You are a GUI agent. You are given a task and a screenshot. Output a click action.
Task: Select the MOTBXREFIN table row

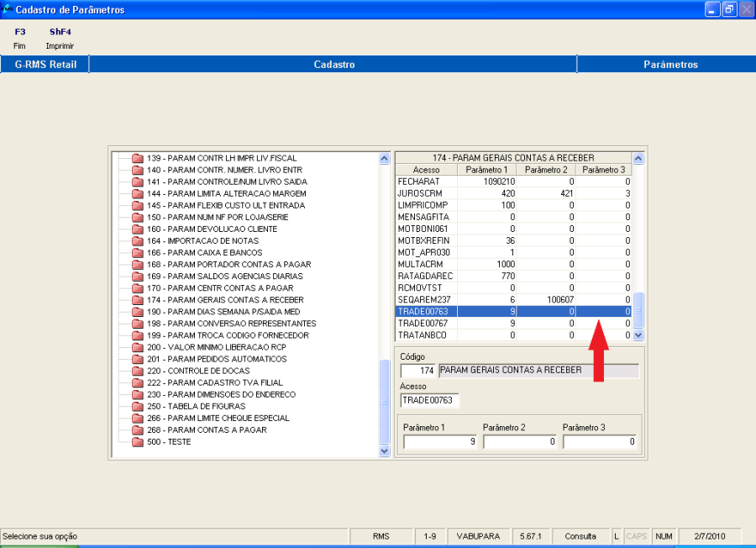pos(513,240)
